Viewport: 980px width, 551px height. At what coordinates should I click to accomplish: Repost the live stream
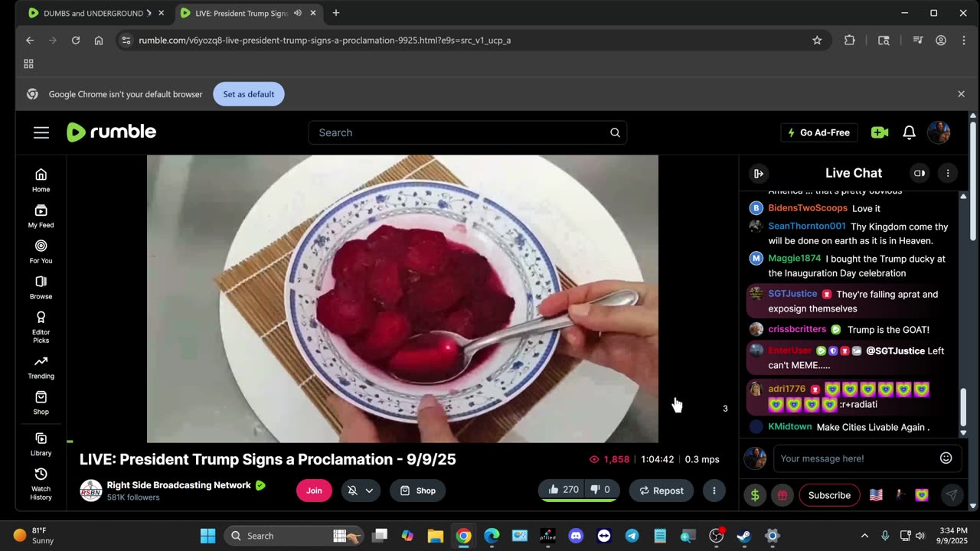pyautogui.click(x=661, y=491)
